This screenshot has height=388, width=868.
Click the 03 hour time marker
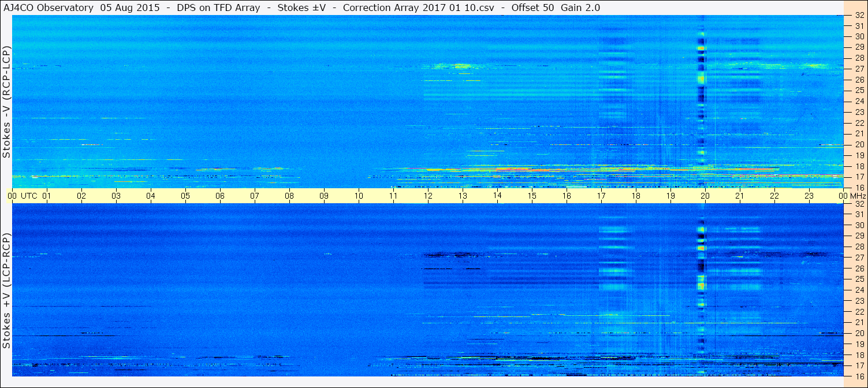116,196
